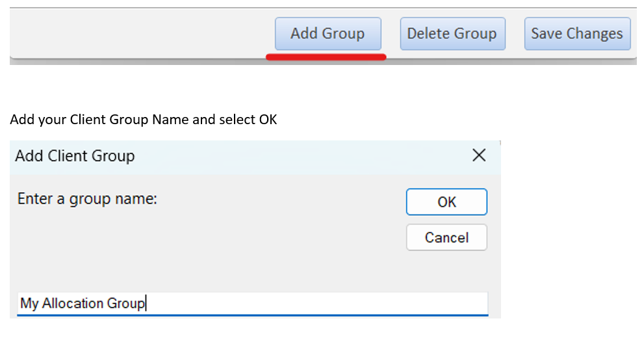This screenshot has height=338, width=644.
Task: Click the 'Enter a group name:' label
Action: click(x=87, y=199)
